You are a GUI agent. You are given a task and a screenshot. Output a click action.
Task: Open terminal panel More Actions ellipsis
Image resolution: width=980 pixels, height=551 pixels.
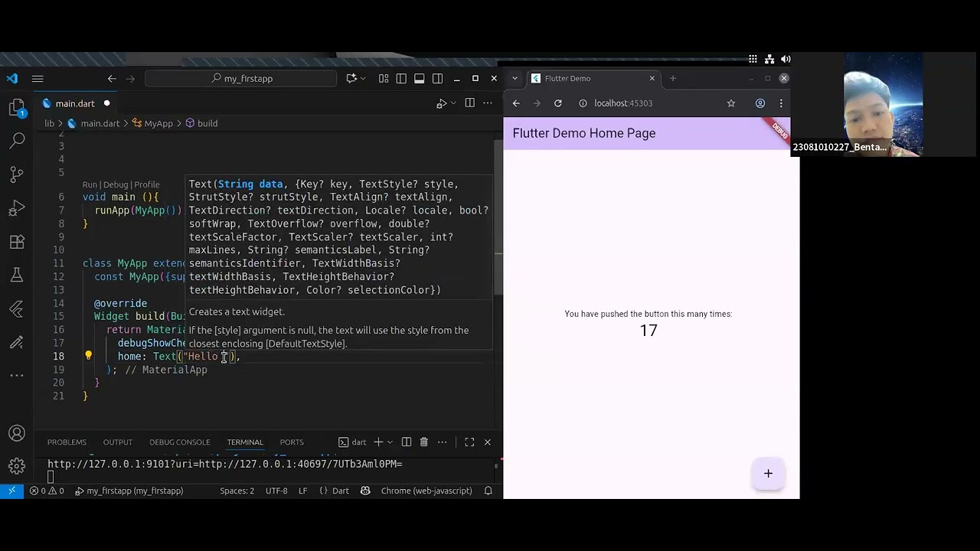click(442, 442)
